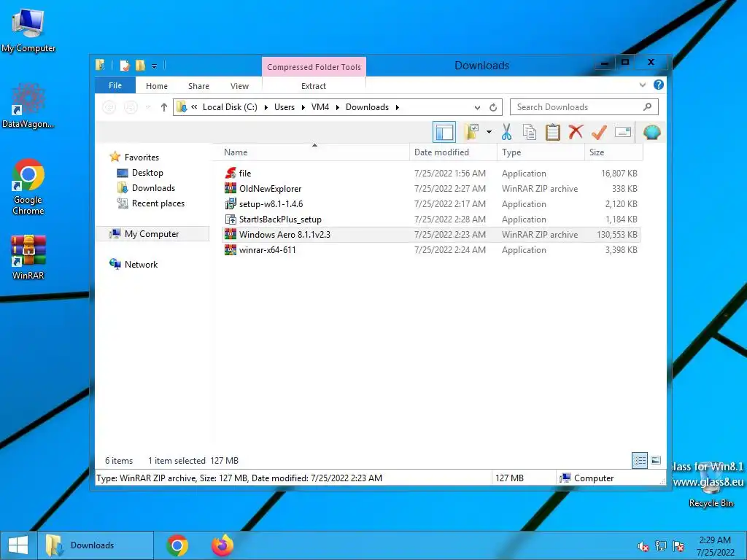Viewport: 747px width, 560px height.
Task: Open Recent places in navigation pane
Action: 158,203
